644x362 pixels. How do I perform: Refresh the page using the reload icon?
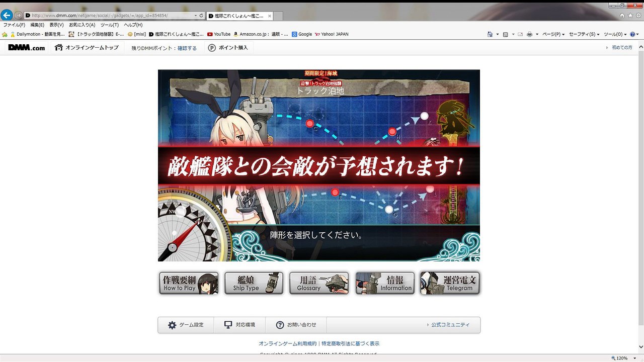[201, 16]
